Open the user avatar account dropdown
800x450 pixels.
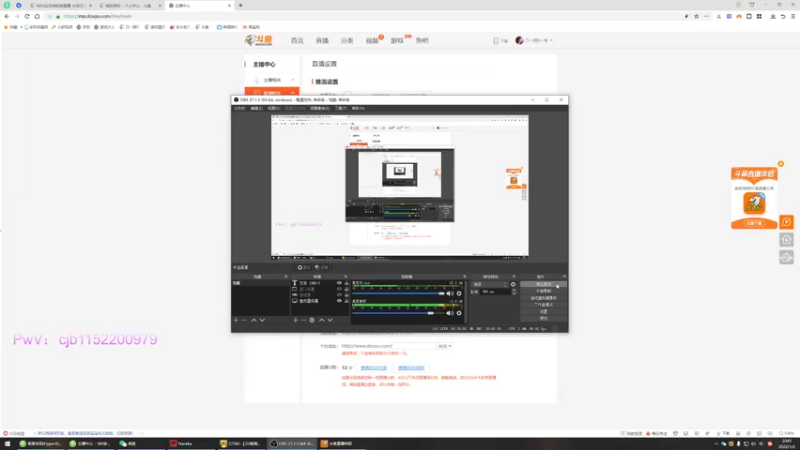coord(534,40)
